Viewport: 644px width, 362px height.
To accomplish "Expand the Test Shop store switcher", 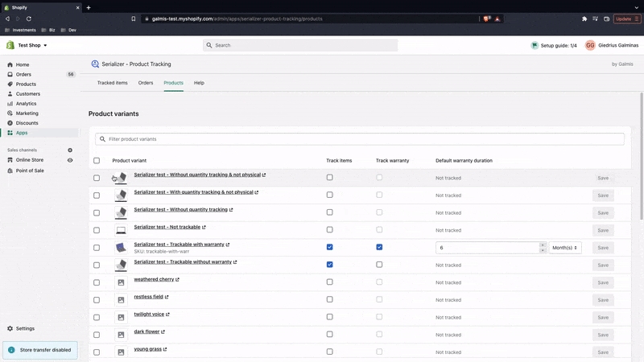I will [32, 45].
